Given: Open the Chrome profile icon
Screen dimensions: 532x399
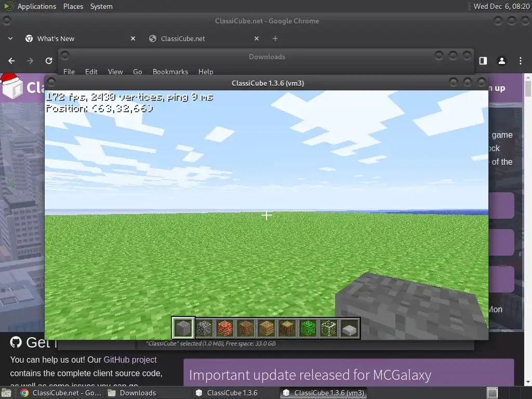Looking at the screenshot, I should 502,61.
